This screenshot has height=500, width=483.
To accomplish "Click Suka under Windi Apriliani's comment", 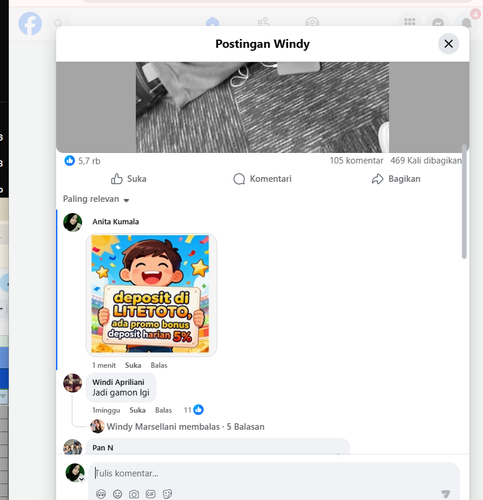I will [137, 410].
